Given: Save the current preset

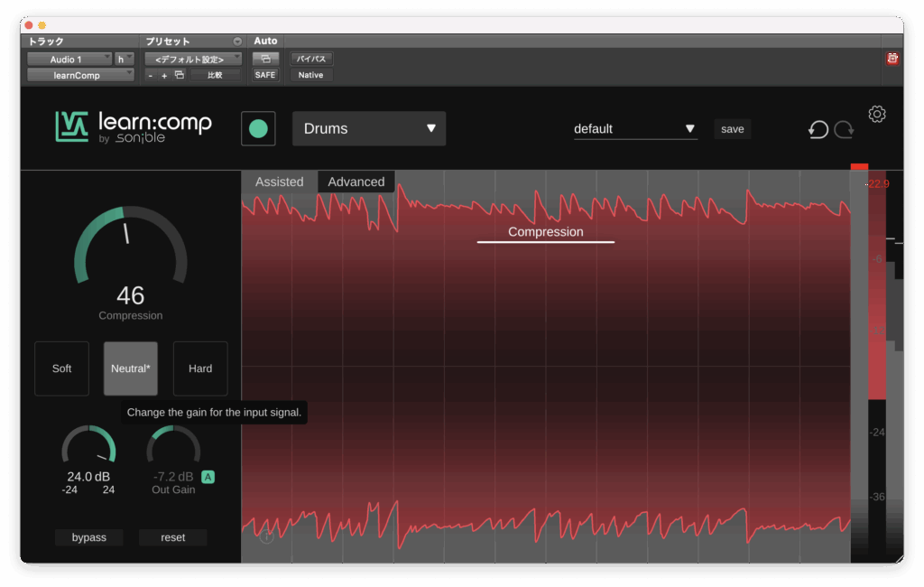Looking at the screenshot, I should (x=733, y=129).
